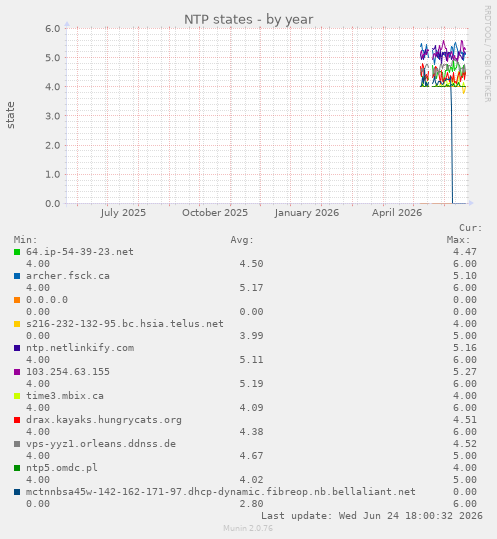Click current value 4.51 for drax.kayaks.hungrycats.org
The height and width of the screenshot is (539, 497).
pos(465,420)
